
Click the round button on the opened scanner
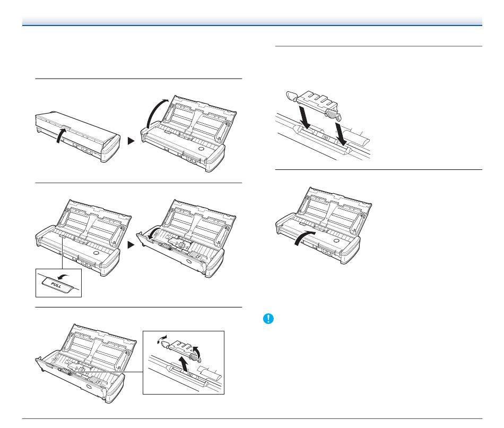coord(201,149)
